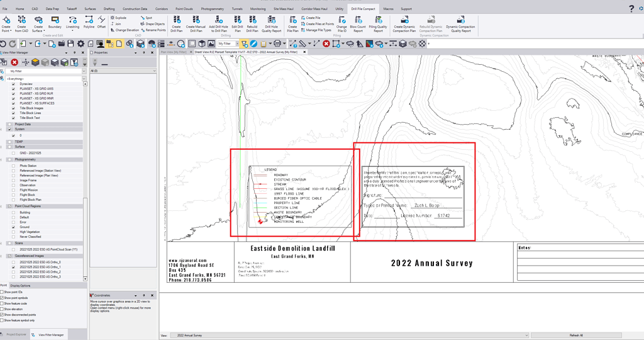Click Rebuild Drill Plan icon
The image size is (644, 340).
(x=252, y=25)
